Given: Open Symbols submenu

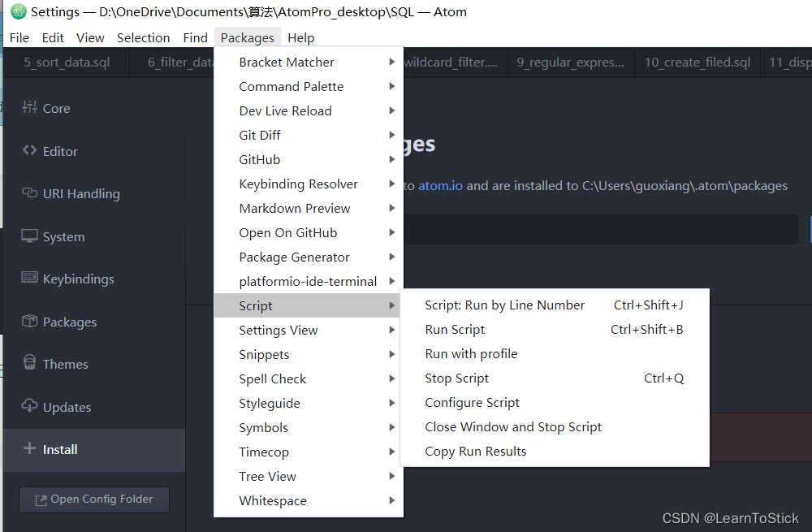Looking at the screenshot, I should [x=308, y=427].
